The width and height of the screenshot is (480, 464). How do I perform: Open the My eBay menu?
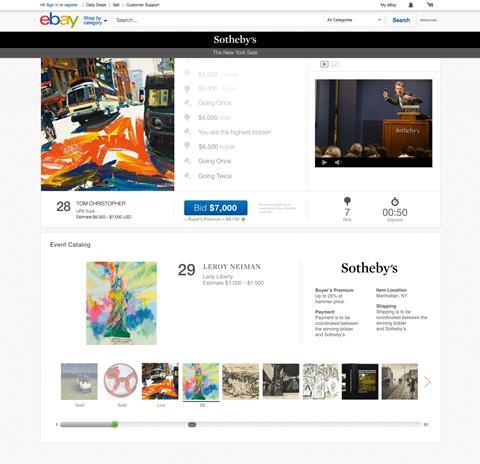click(388, 5)
